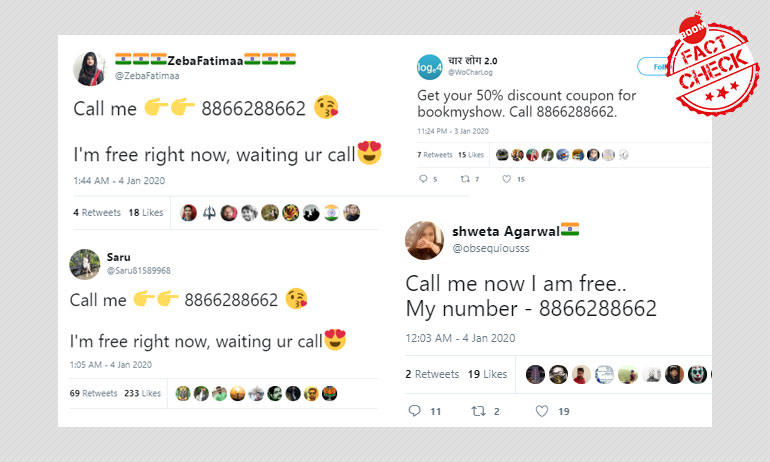Click the log4 avatar of चार लोग 2.0
Viewport: 770px width, 462px height.
point(430,67)
